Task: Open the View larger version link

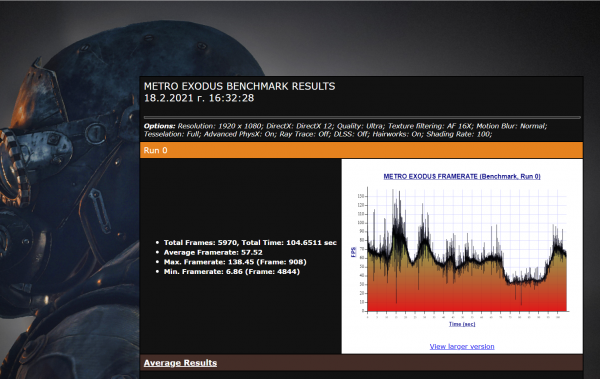Action: pos(461,346)
